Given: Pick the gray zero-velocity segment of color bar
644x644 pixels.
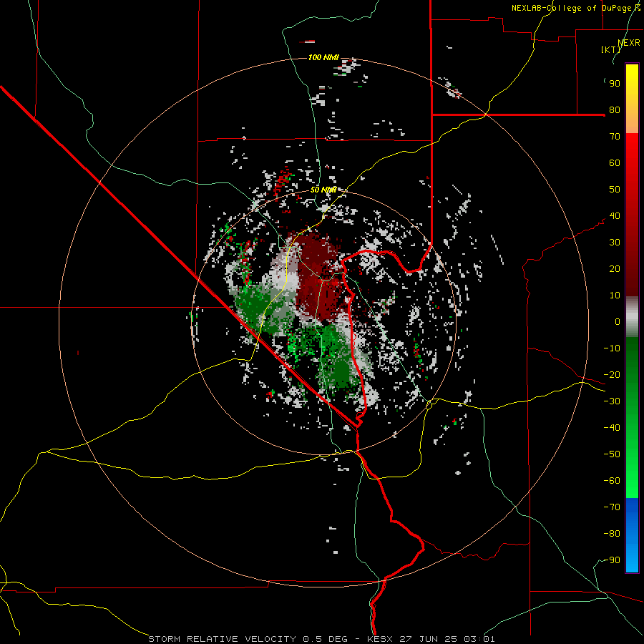Looking at the screenshot, I should point(632,317).
